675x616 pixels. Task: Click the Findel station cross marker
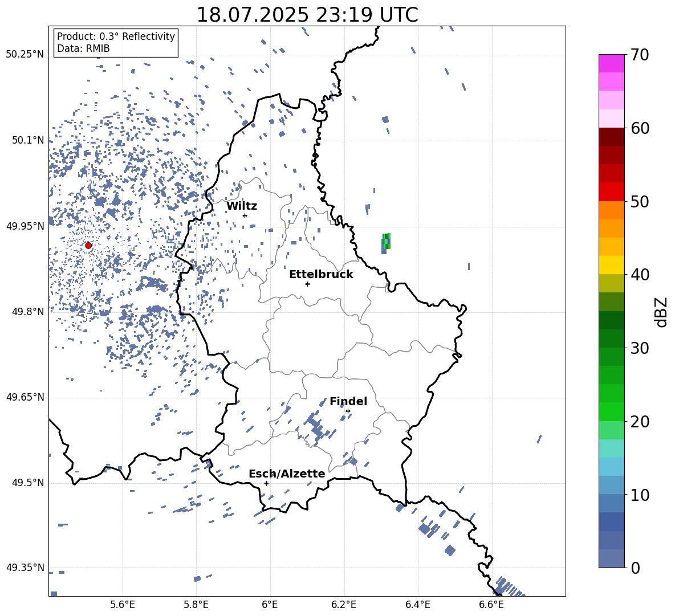click(348, 411)
